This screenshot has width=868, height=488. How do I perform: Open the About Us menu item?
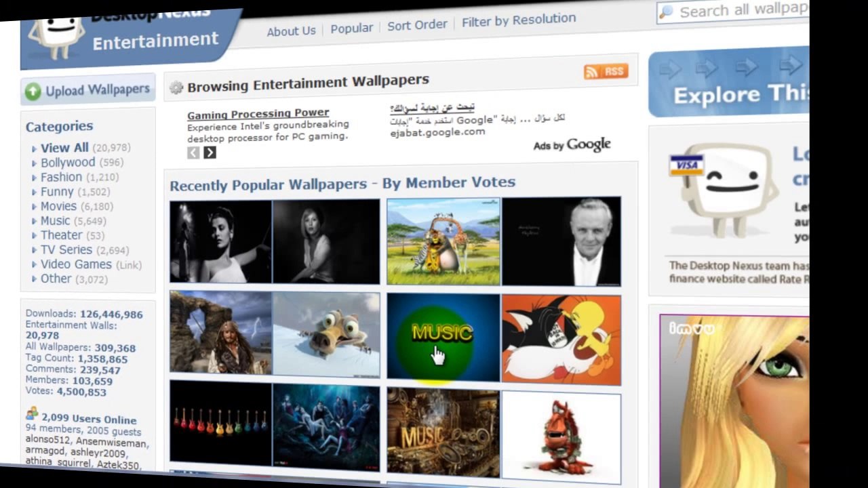pyautogui.click(x=291, y=31)
